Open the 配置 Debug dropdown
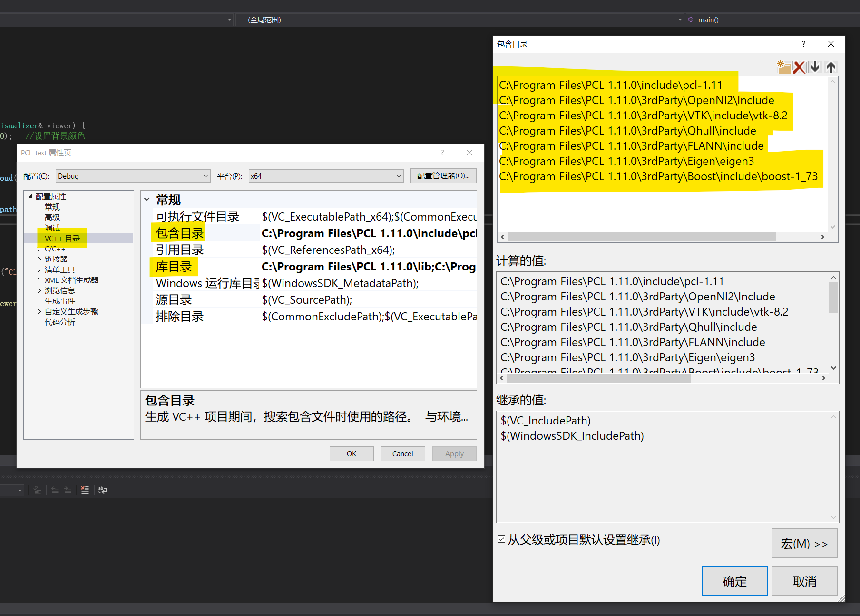Screen dimensions: 860x616 coord(133,176)
